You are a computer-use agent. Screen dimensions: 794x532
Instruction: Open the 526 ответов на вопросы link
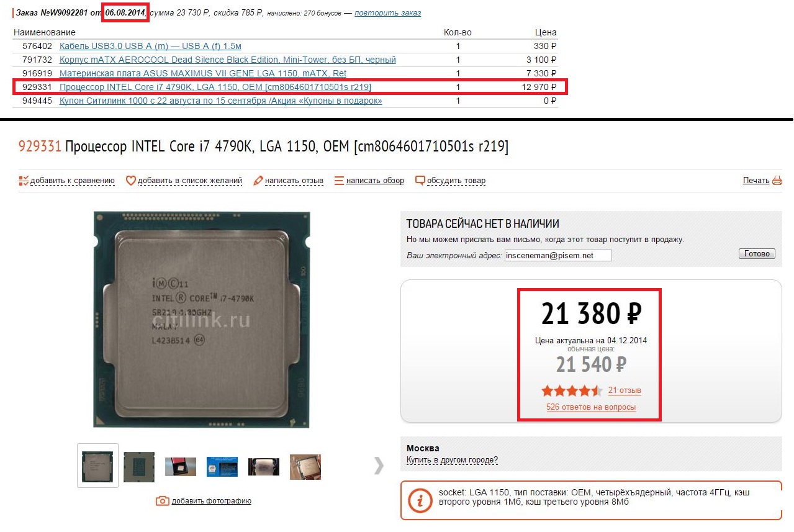coord(591,407)
